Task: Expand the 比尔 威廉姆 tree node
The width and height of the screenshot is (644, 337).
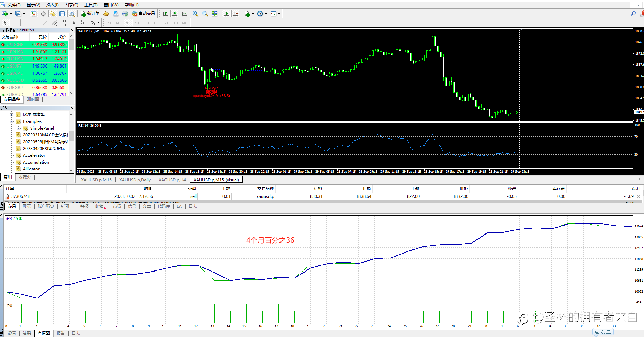Action: pyautogui.click(x=12, y=115)
